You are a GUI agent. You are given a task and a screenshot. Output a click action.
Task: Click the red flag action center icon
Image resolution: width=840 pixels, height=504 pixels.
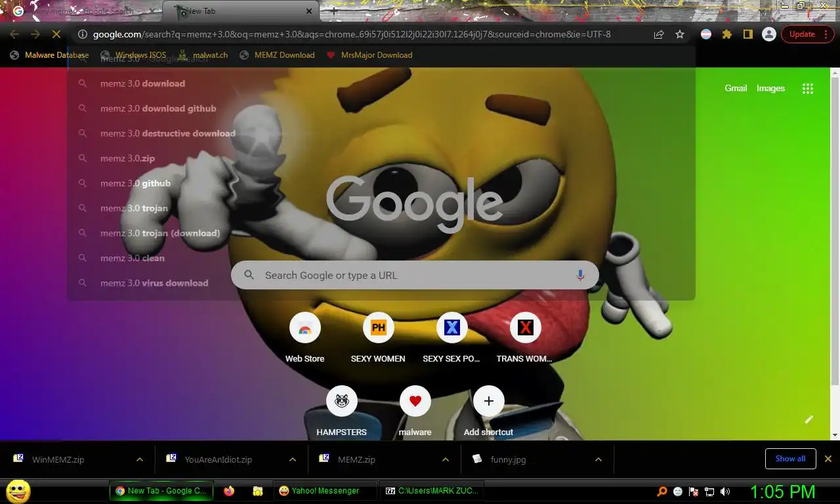click(x=694, y=492)
